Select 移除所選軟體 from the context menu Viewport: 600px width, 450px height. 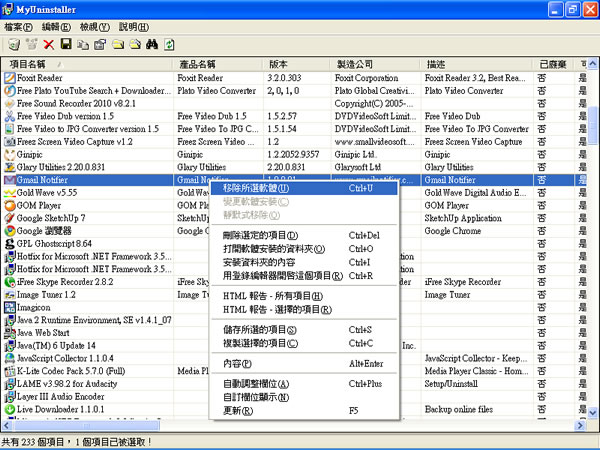click(256, 188)
